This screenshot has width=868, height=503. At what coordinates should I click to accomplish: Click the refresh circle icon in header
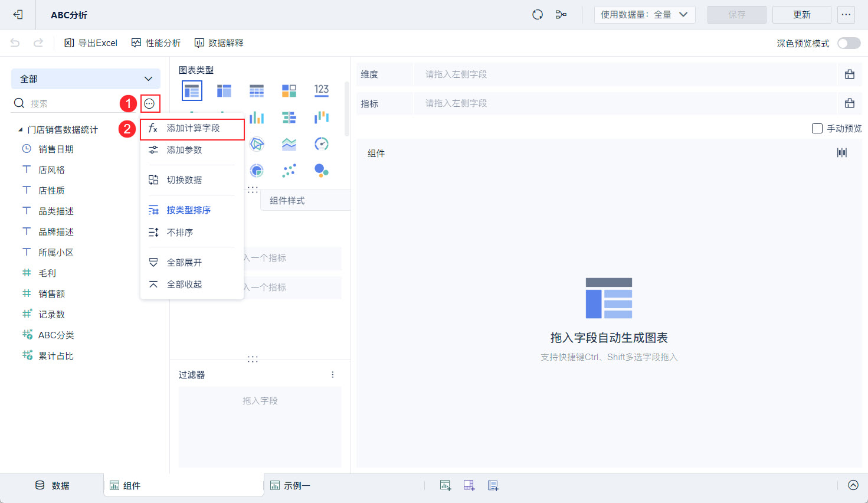click(538, 15)
